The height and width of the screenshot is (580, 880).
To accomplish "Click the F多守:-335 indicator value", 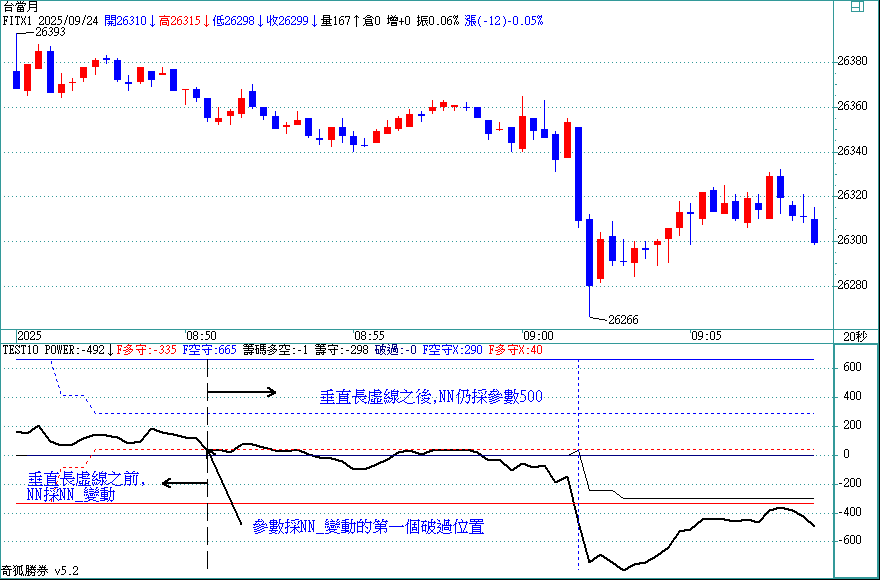I will click(x=147, y=350).
